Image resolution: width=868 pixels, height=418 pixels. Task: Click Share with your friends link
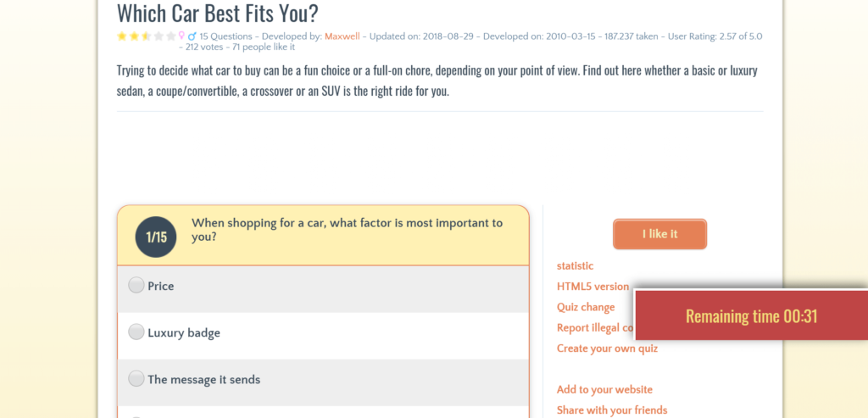point(612,410)
